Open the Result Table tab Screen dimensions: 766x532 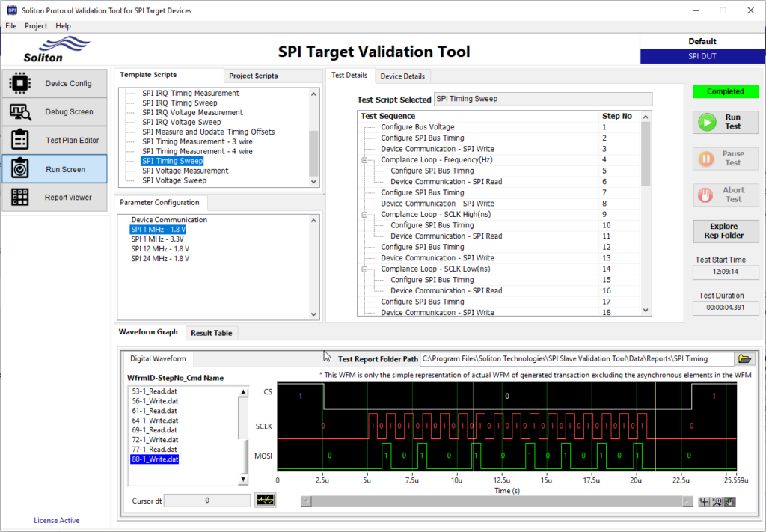(211, 333)
